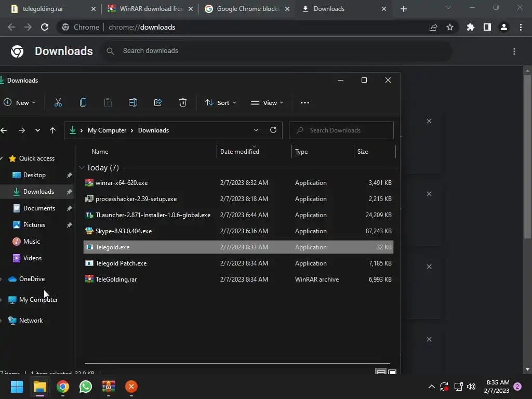Select Documents in navigation pane
The height and width of the screenshot is (399, 532).
click(x=39, y=208)
